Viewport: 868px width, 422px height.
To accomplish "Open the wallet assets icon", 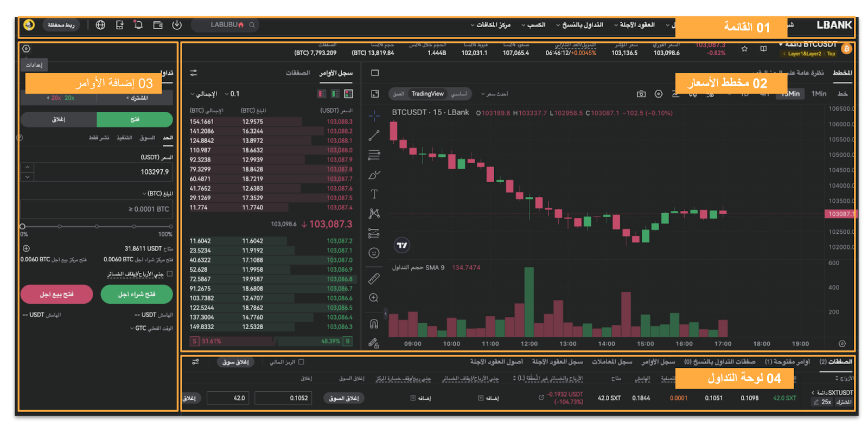I will click(158, 25).
